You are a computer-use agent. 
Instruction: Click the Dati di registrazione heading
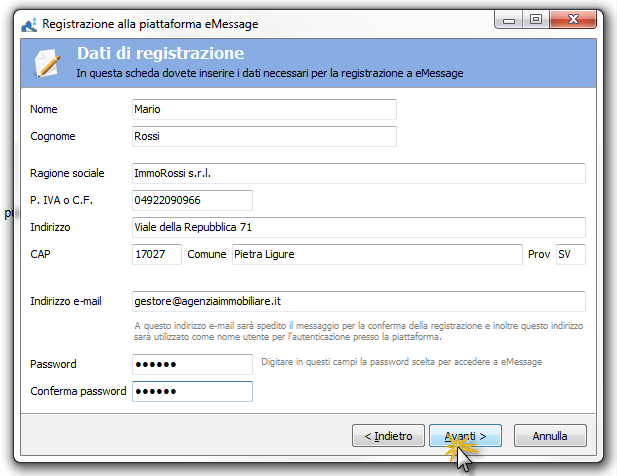(x=161, y=53)
